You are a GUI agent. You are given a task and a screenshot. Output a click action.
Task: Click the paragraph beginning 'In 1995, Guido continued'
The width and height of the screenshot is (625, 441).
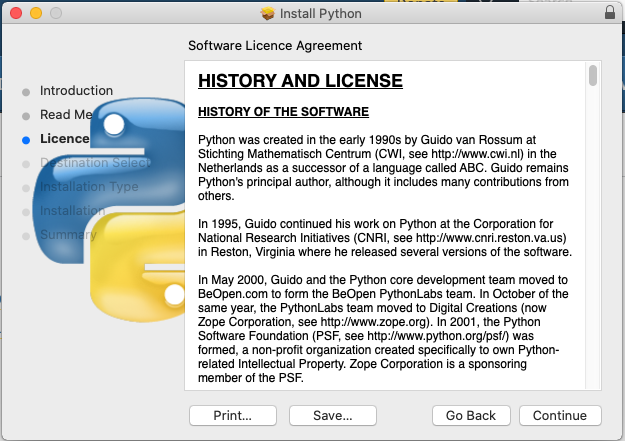pyautogui.click(x=385, y=238)
